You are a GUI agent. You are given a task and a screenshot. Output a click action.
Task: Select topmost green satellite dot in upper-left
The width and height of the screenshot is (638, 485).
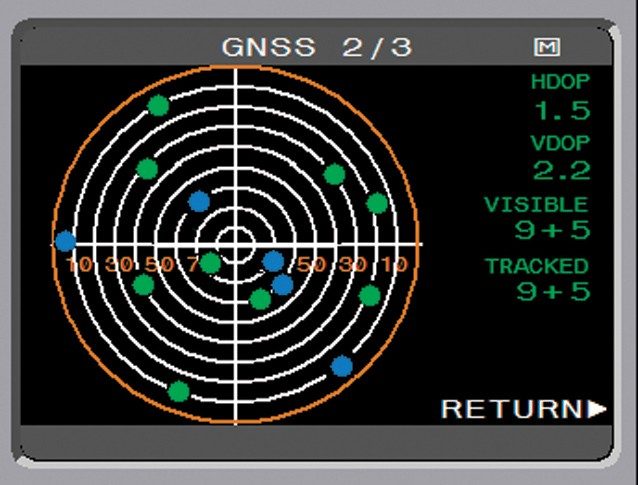(158, 105)
